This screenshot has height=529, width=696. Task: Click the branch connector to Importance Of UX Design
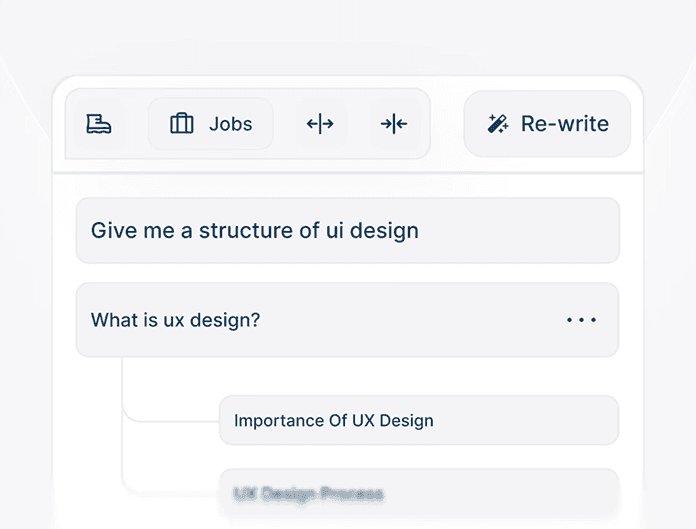coord(170,420)
